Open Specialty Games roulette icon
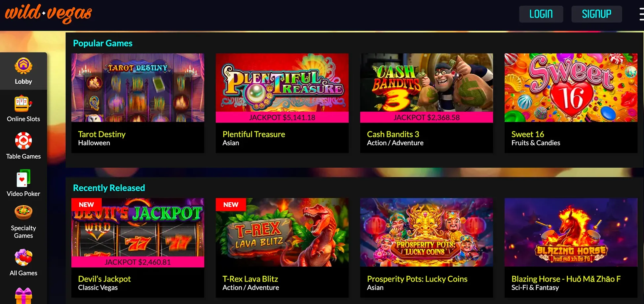Image resolution: width=644 pixels, height=304 pixels. coord(23,212)
